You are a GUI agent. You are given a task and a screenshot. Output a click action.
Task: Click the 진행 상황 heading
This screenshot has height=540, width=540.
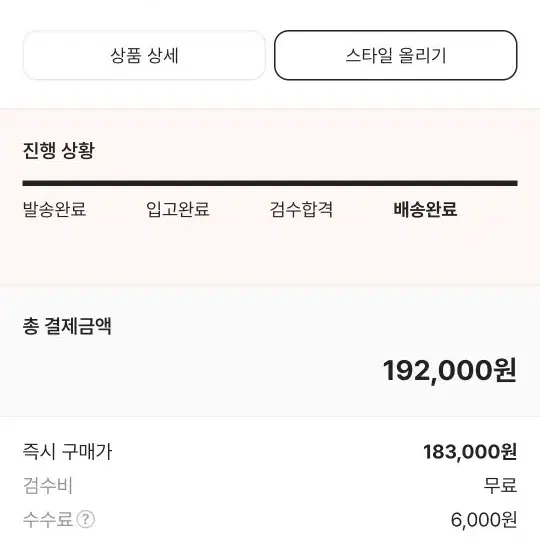[59, 150]
